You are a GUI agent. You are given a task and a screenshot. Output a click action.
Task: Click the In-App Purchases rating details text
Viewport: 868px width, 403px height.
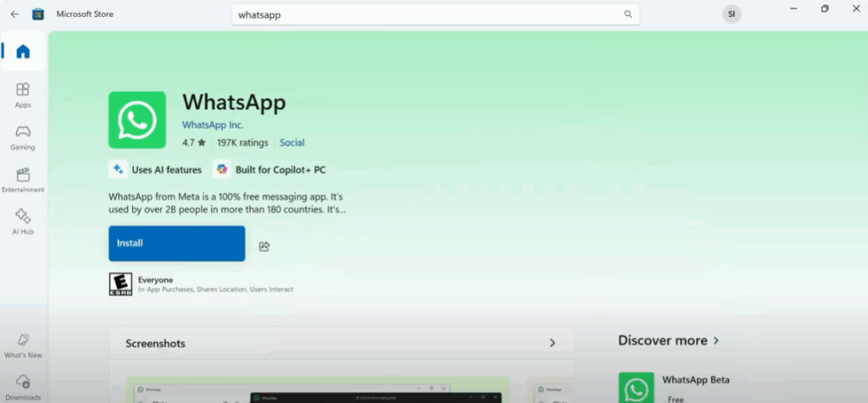(215, 290)
